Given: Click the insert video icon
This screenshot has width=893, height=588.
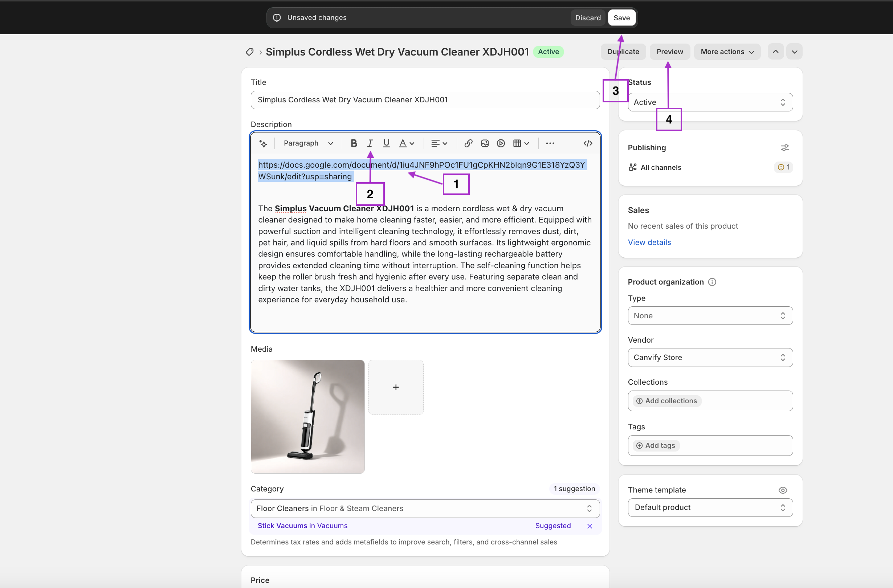Looking at the screenshot, I should point(501,143).
